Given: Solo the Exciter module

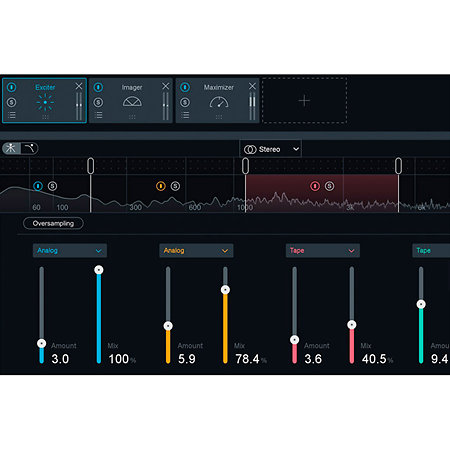Looking at the screenshot, I should [x=11, y=102].
